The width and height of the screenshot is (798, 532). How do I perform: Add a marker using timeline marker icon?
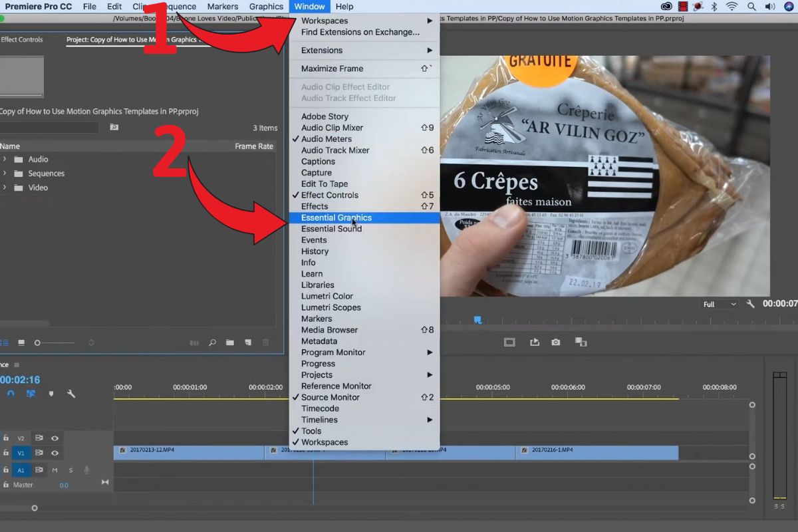coord(51,394)
